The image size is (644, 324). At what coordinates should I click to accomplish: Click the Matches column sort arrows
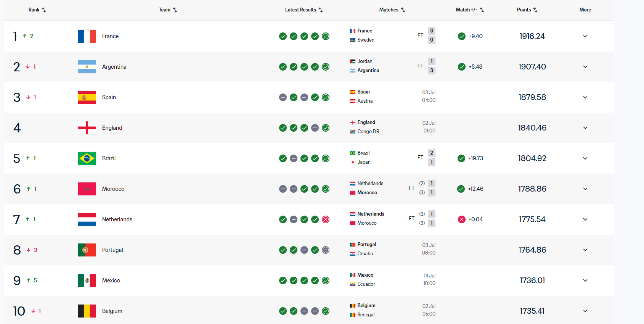(x=403, y=10)
